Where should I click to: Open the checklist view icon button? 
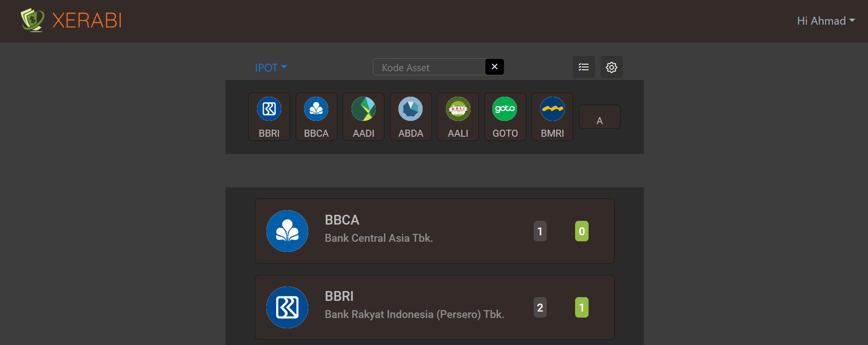[584, 67]
